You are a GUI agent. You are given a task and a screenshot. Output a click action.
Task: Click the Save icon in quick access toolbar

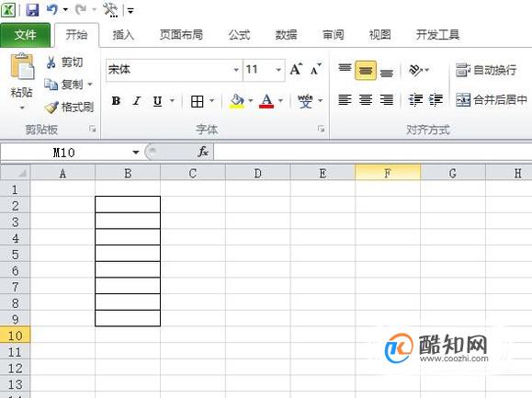pos(32,10)
